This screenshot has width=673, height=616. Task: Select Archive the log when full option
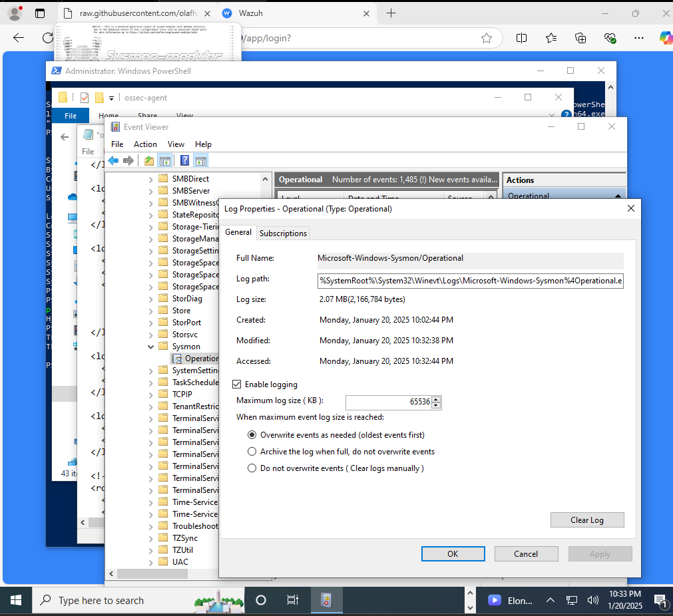click(252, 452)
